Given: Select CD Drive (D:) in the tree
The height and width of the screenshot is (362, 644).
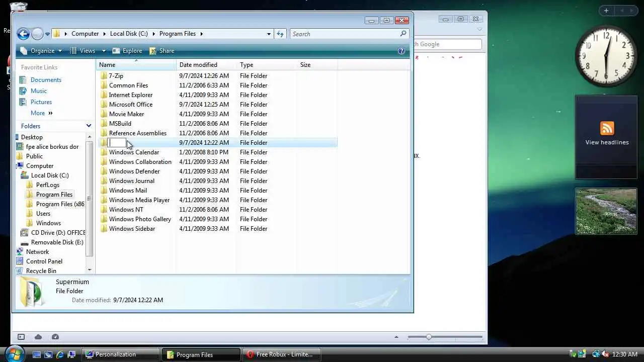Looking at the screenshot, I should pos(58,233).
